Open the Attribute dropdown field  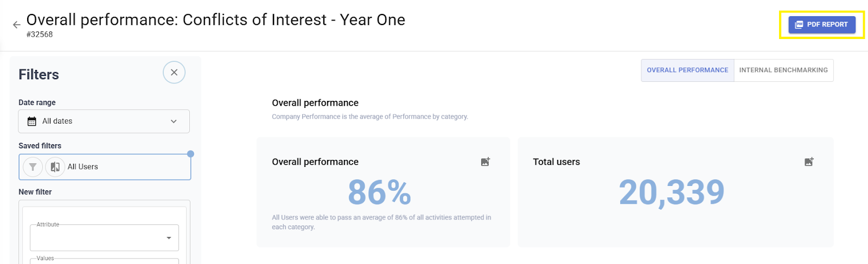(x=98, y=238)
